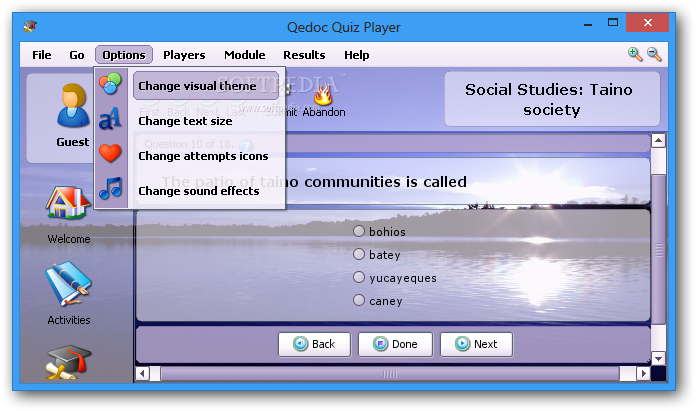Open the Welcome house icon
This screenshot has height=411, width=696.
pos(67,202)
